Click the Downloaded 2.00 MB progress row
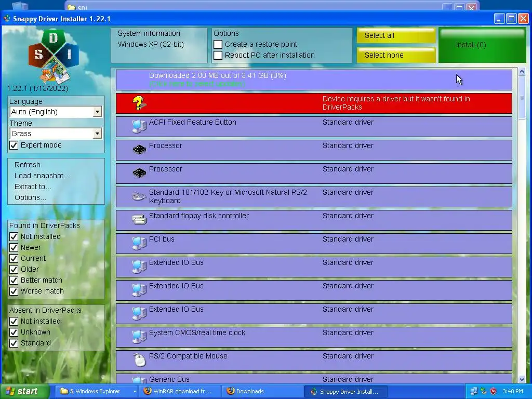The image size is (532, 399). 314,79
